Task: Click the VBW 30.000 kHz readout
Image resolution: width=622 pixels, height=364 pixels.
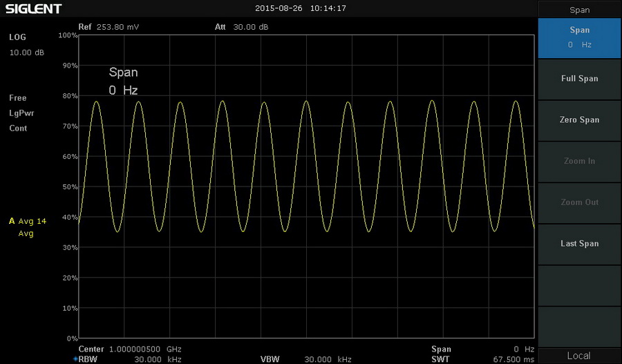Action: click(306, 359)
